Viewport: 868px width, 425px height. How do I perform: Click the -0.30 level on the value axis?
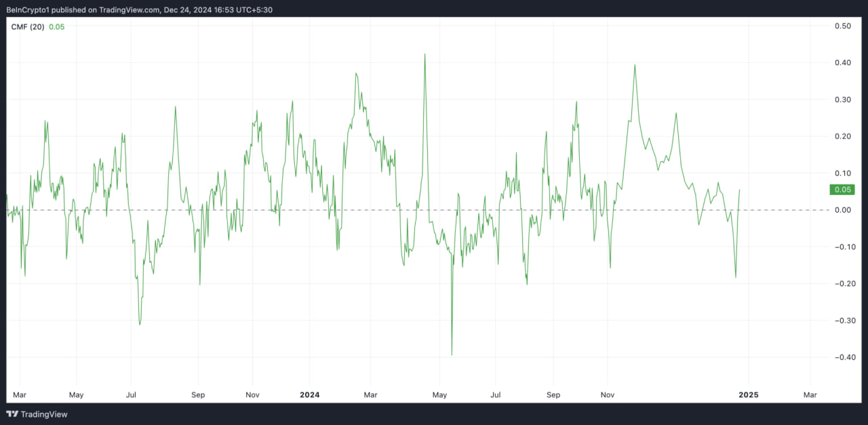841,320
